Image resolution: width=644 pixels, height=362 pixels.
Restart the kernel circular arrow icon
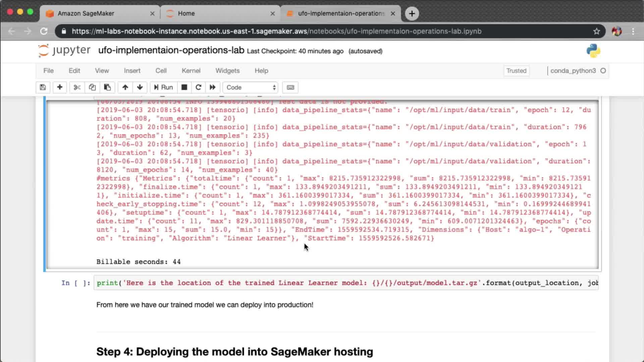[x=198, y=87]
